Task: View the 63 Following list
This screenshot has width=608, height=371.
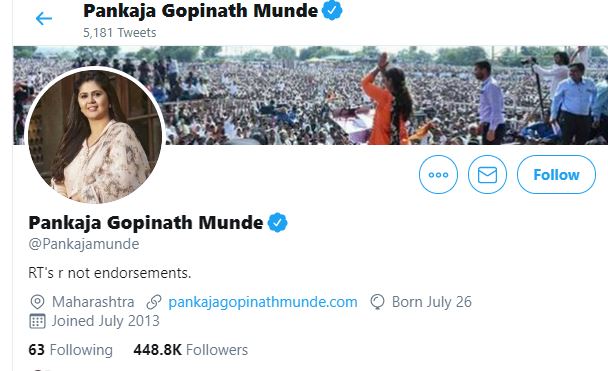Action: (x=71, y=350)
